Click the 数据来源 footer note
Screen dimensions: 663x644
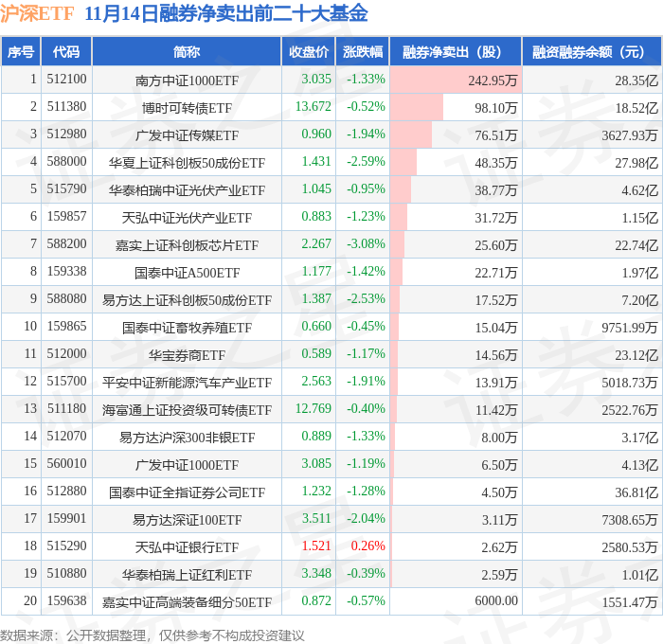click(152, 635)
